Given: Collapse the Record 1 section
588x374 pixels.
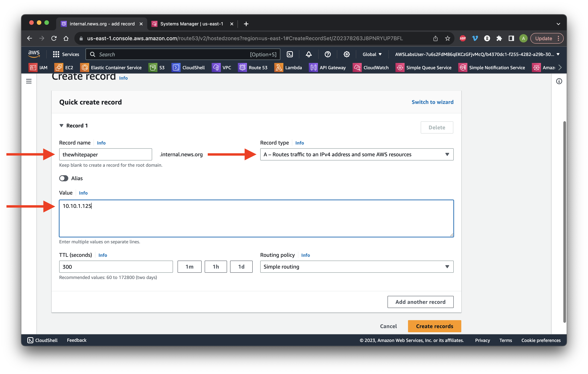Looking at the screenshot, I should click(61, 126).
